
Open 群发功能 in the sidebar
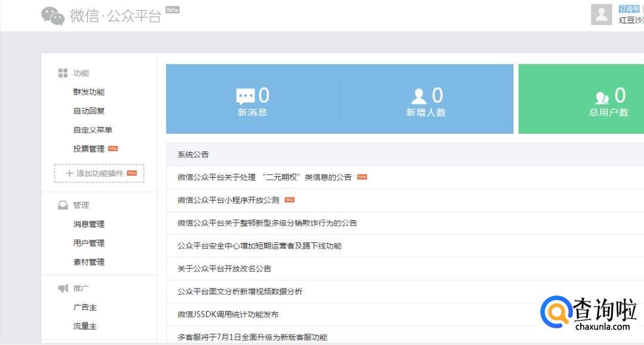89,92
